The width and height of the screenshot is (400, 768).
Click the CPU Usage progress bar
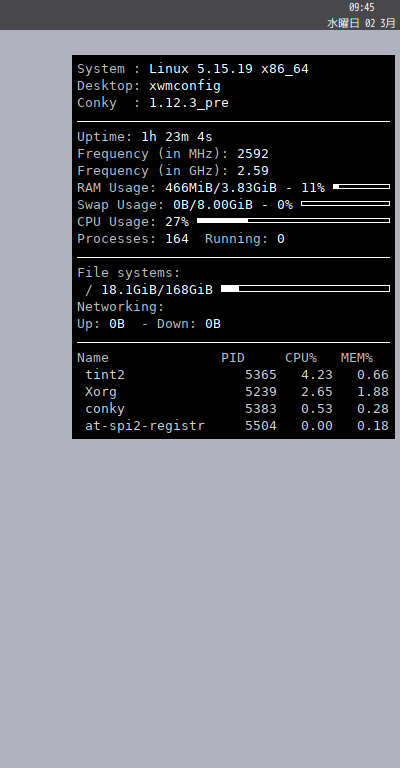point(293,221)
